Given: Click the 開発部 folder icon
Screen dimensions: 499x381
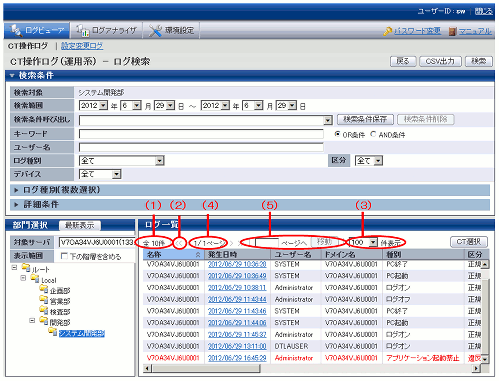Looking at the screenshot, I should point(44,321).
